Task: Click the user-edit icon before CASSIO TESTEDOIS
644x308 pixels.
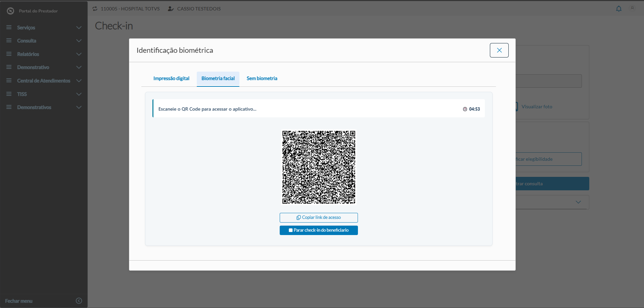Action: coord(171,9)
